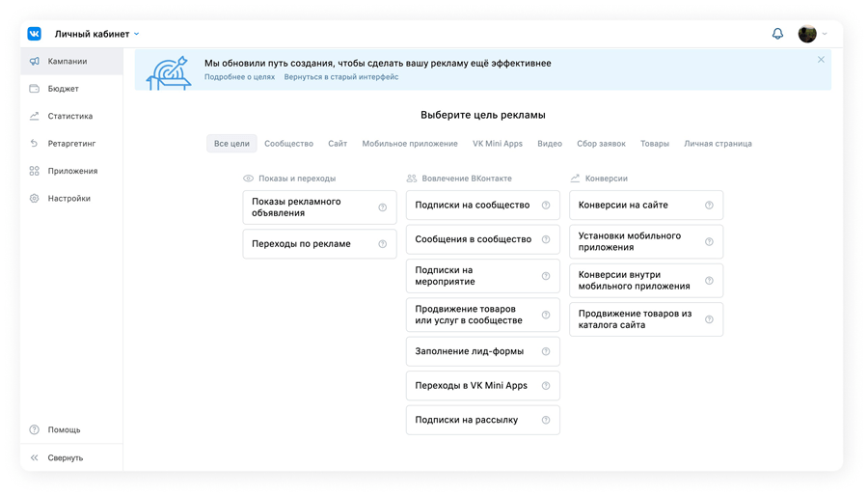Screen dimensions: 868x496
Task: Open Настройки settings
Action: click(x=69, y=199)
